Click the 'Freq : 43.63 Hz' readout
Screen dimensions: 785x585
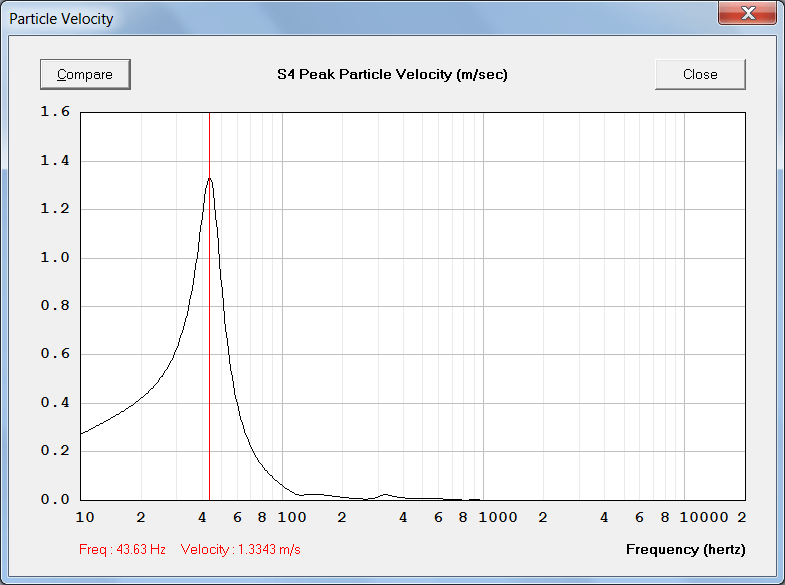coord(122,549)
